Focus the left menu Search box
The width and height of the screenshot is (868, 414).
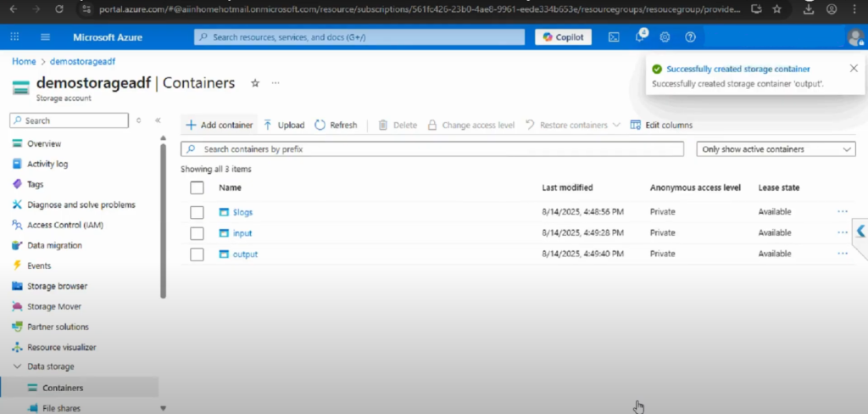[x=70, y=120]
